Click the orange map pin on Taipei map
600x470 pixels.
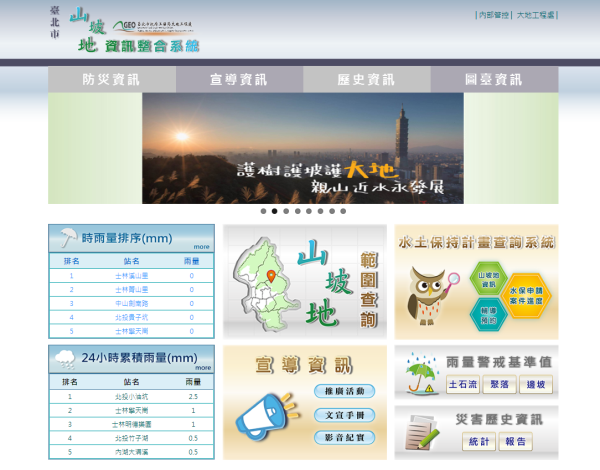tap(271, 276)
